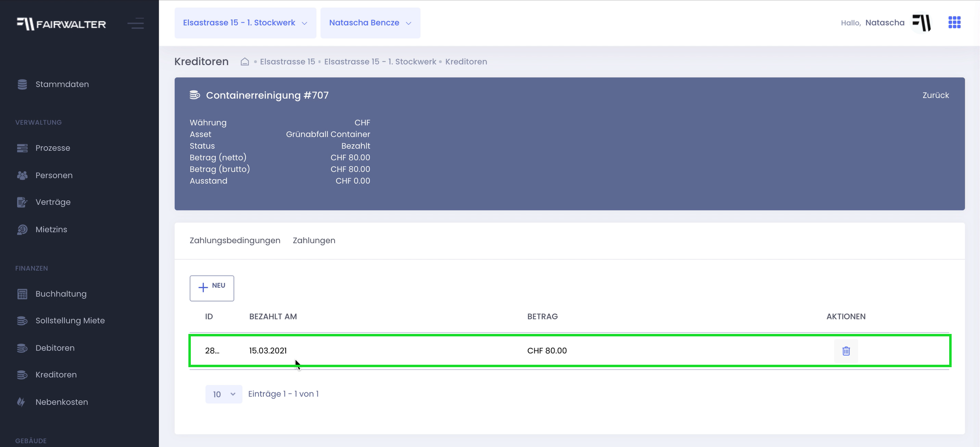Click the Buchhaltung calculator icon

pyautogui.click(x=22, y=294)
